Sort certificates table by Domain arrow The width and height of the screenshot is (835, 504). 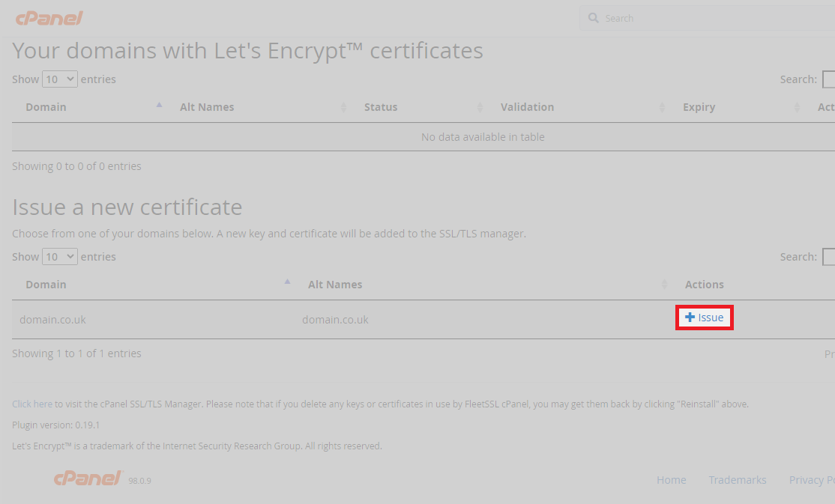(x=159, y=106)
